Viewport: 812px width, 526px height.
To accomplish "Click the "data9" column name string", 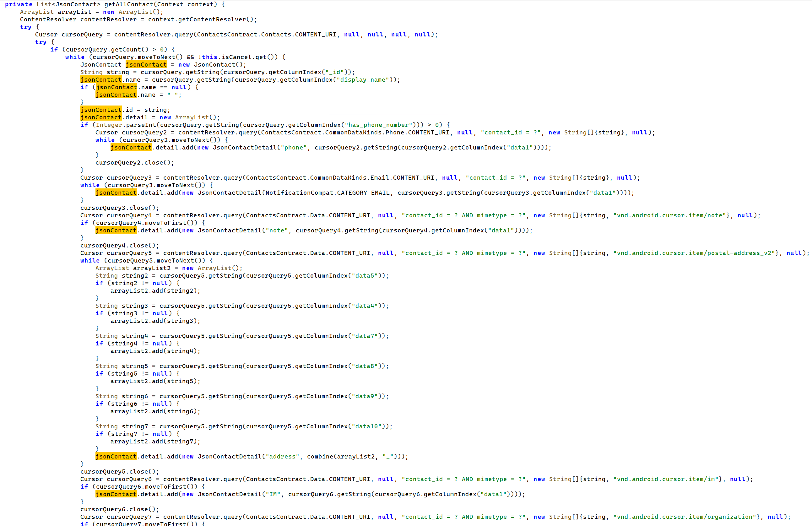I will (x=365, y=396).
